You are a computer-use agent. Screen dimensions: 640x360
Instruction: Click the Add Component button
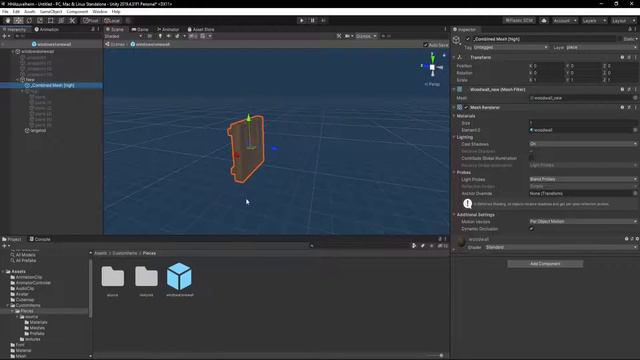pyautogui.click(x=545, y=264)
